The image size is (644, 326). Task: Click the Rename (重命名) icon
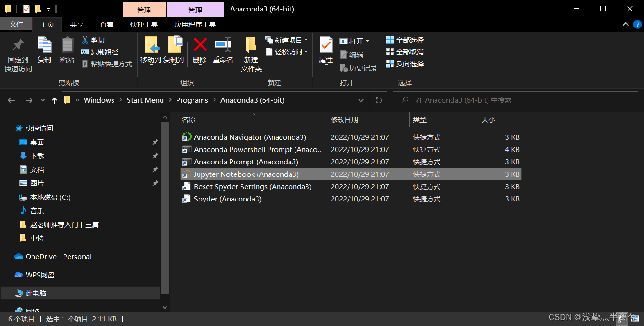(223, 44)
